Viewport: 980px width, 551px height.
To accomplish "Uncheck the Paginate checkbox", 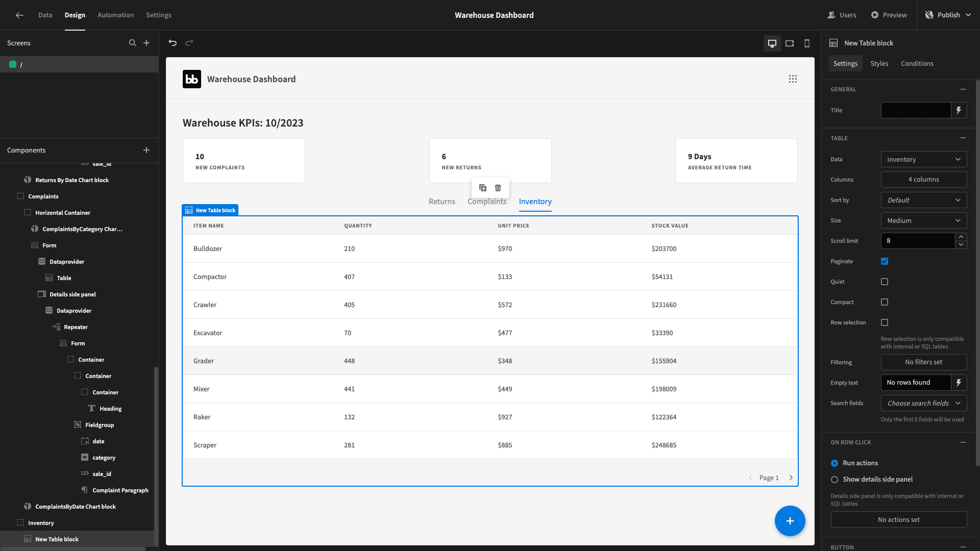I will (x=885, y=261).
